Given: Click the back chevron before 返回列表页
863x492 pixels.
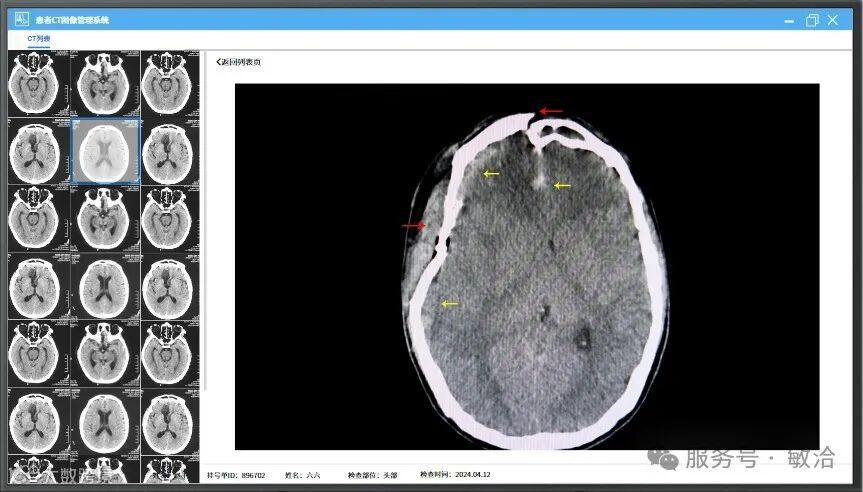Looking at the screenshot, I should (x=219, y=62).
